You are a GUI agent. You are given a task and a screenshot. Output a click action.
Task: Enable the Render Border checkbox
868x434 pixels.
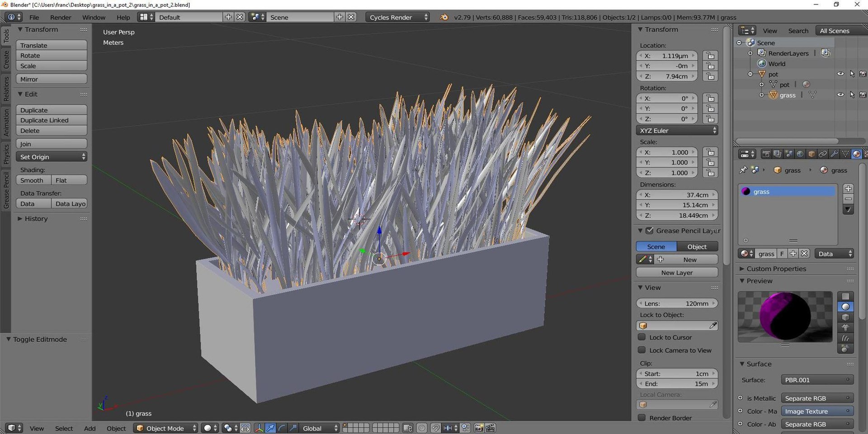pyautogui.click(x=642, y=418)
